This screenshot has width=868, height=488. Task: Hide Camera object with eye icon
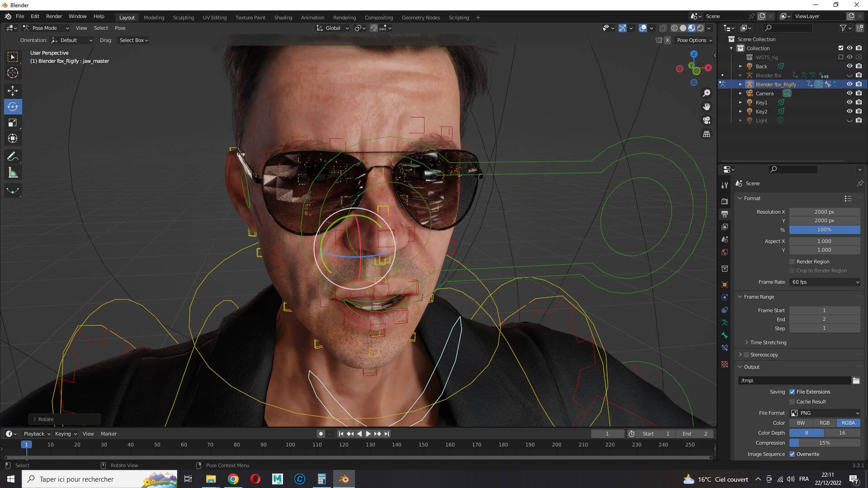[849, 93]
